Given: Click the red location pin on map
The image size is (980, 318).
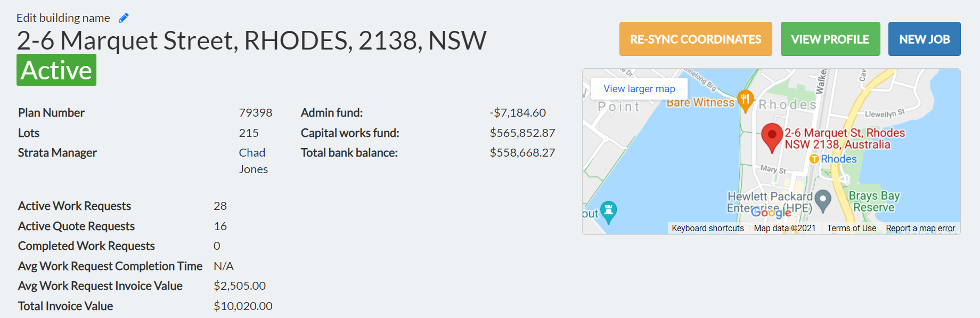Looking at the screenshot, I should [772, 135].
